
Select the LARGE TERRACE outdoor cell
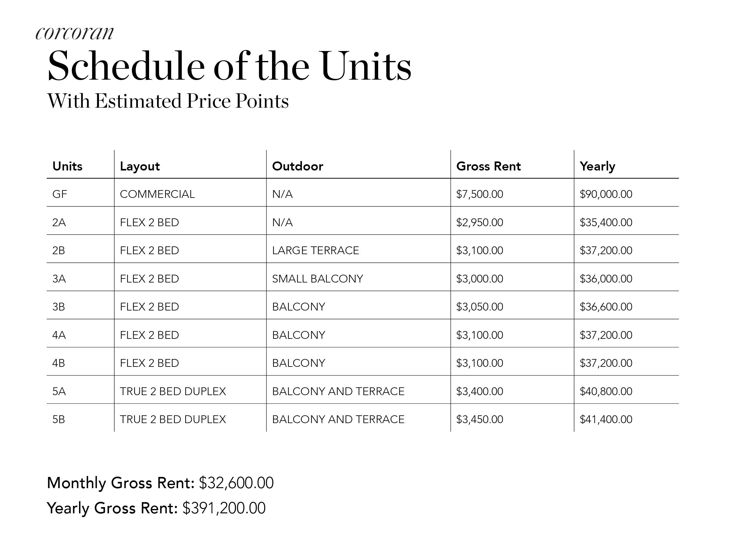pos(315,250)
